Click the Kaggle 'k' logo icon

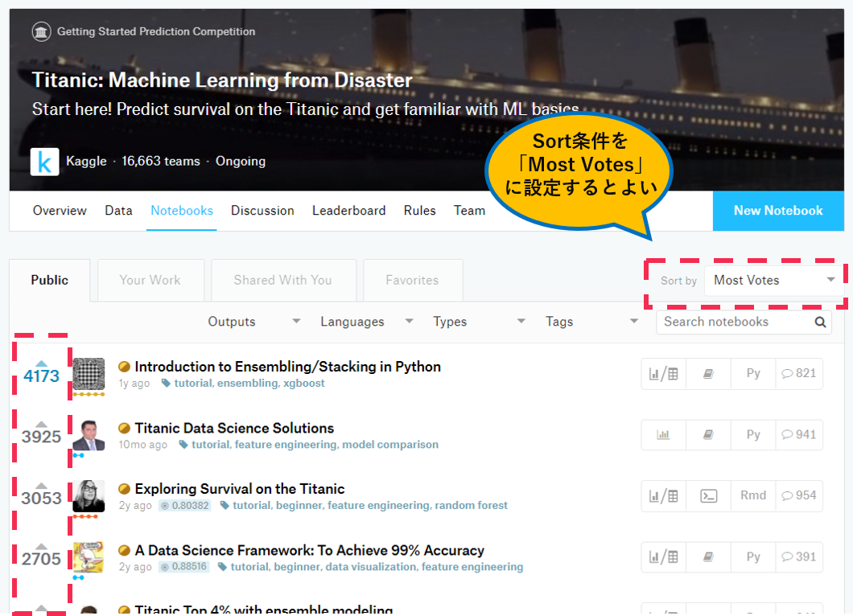pos(44,162)
